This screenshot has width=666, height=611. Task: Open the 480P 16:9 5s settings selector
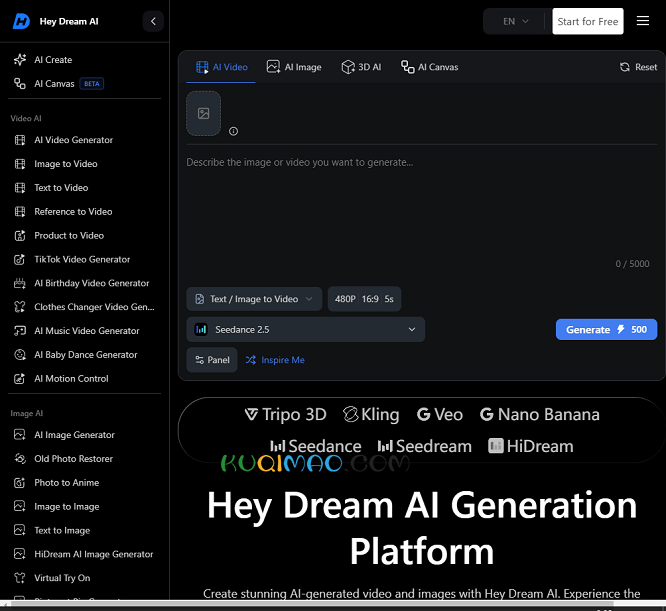[x=364, y=299]
